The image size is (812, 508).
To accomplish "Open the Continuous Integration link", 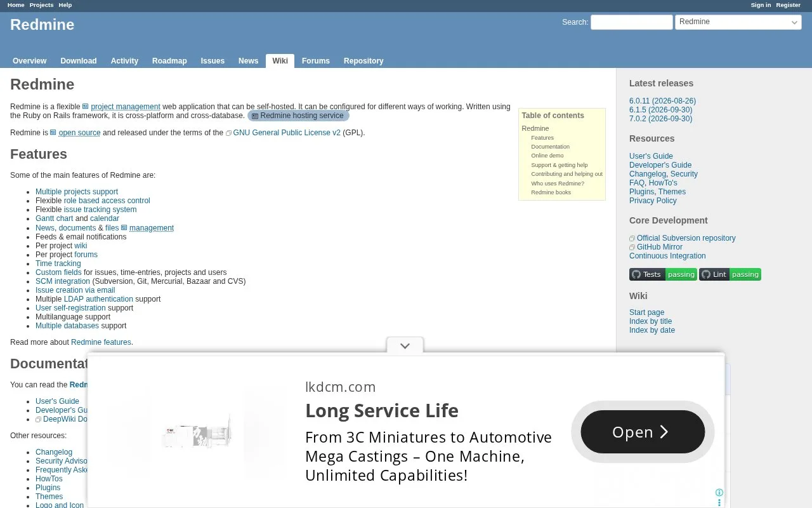I will (x=667, y=256).
